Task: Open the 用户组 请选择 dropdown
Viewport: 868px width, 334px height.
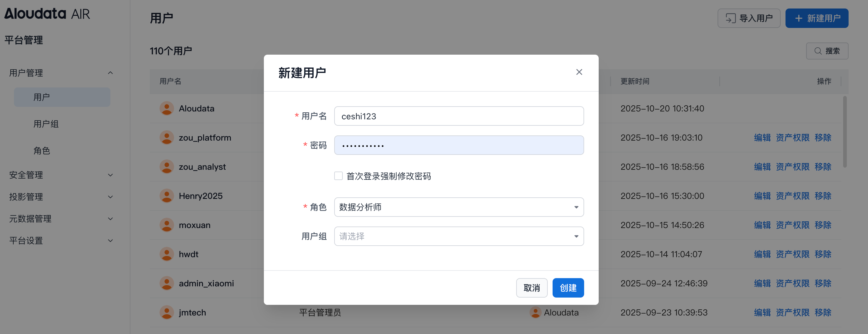Action: [459, 236]
